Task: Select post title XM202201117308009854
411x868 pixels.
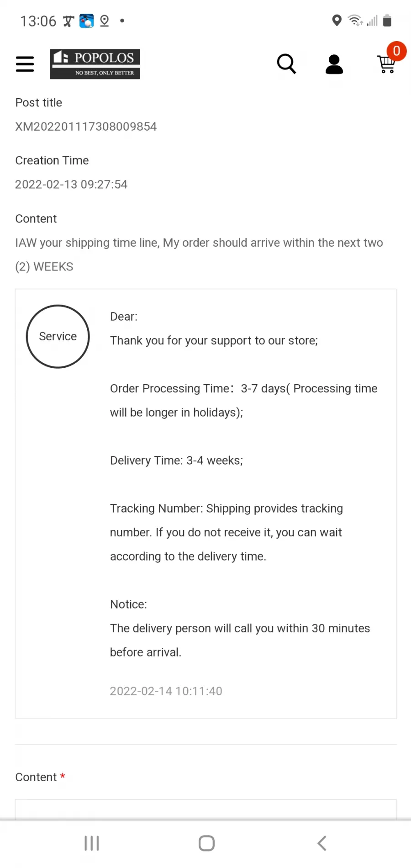Action: tap(86, 127)
